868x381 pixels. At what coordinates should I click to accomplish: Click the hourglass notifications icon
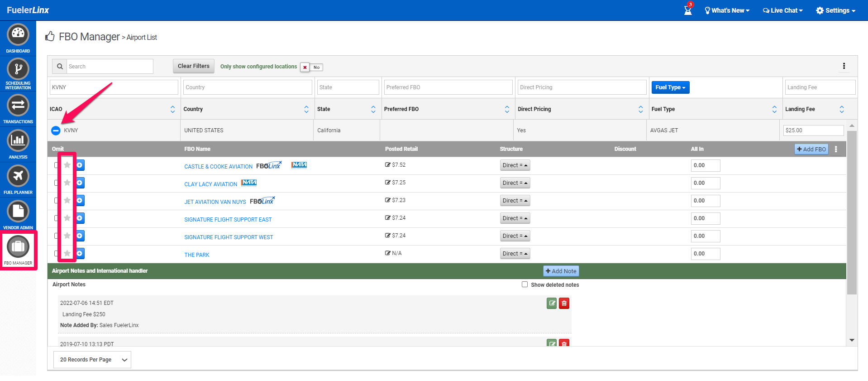click(x=688, y=10)
